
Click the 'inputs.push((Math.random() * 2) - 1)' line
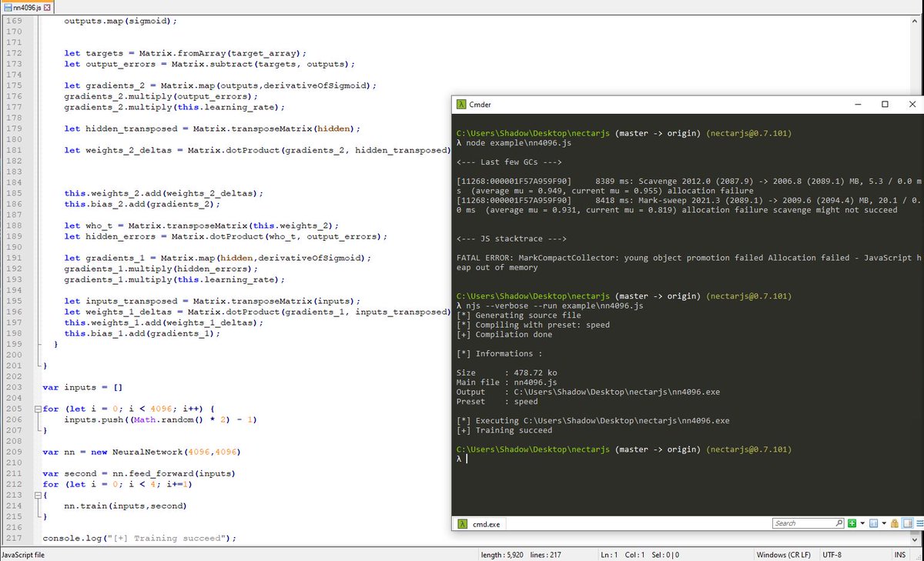[160, 419]
